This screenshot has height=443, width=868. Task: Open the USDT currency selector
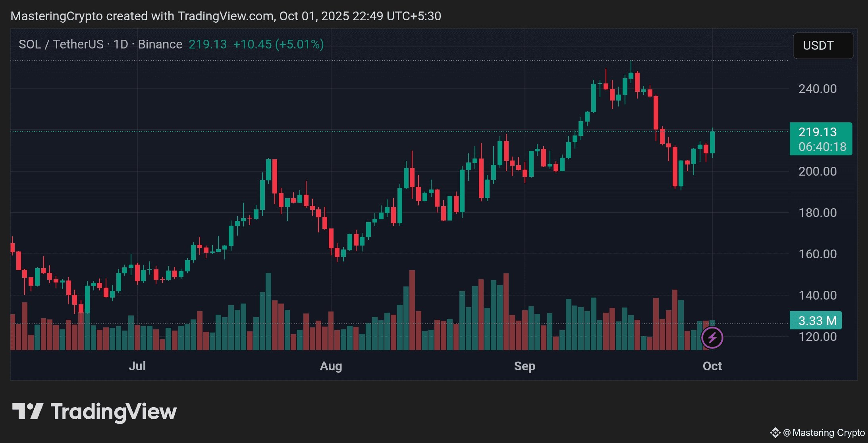point(823,45)
